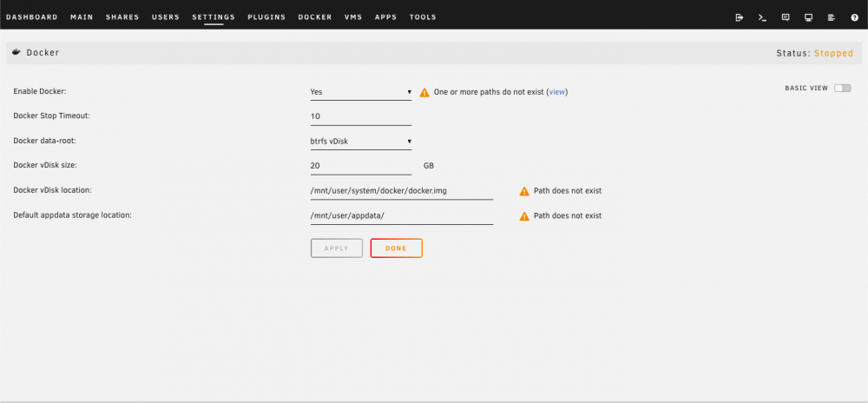Click the 'Enable Docker:' label
The width and height of the screenshot is (868, 403).
click(x=39, y=91)
